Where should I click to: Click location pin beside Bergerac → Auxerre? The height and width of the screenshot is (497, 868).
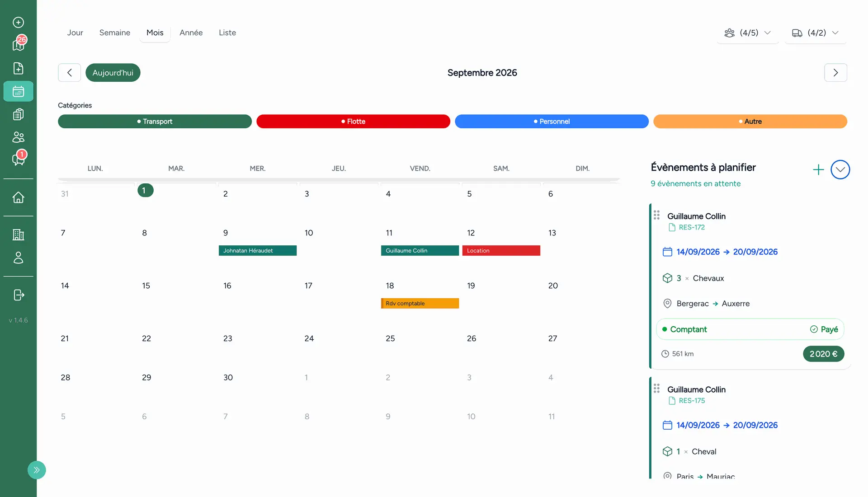coord(667,304)
